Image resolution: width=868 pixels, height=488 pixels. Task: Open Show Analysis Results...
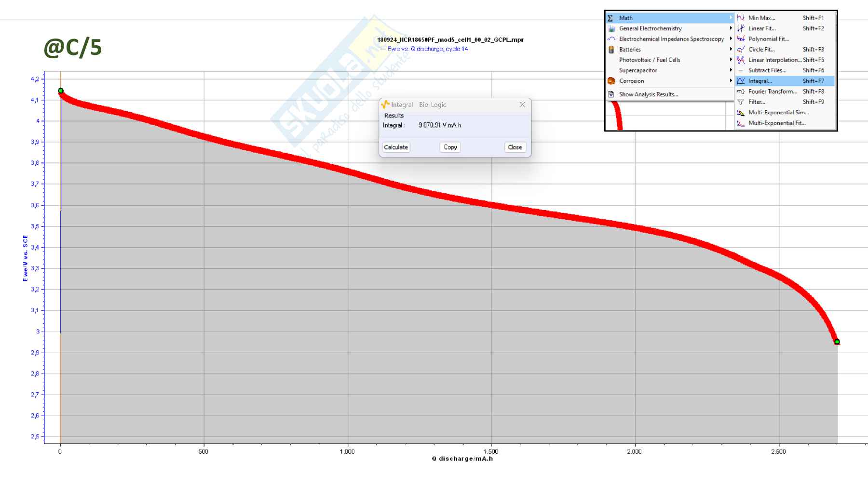[x=648, y=94]
